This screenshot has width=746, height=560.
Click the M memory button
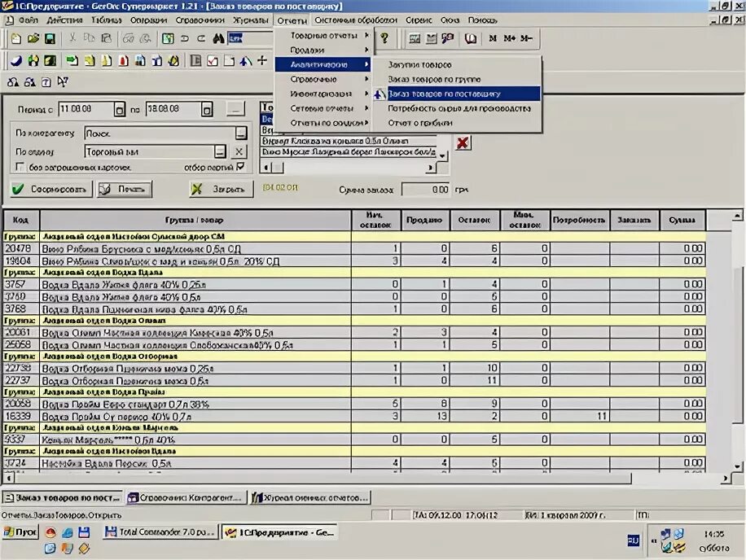493,38
